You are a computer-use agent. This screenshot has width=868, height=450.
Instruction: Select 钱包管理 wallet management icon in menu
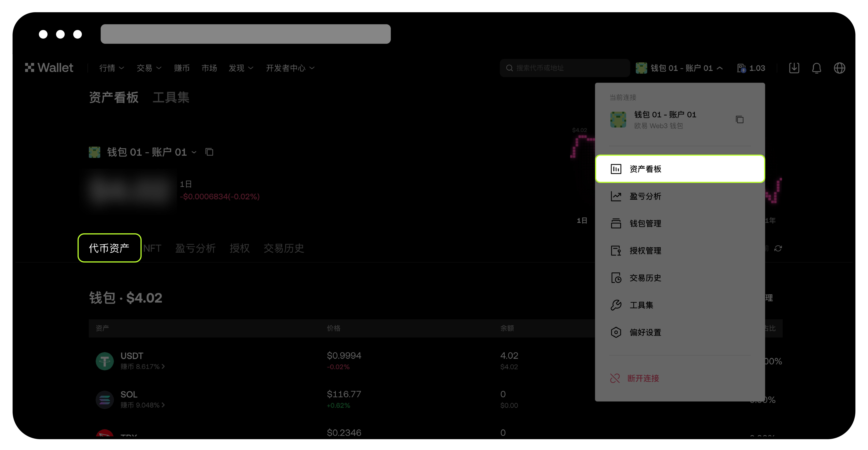tap(616, 223)
